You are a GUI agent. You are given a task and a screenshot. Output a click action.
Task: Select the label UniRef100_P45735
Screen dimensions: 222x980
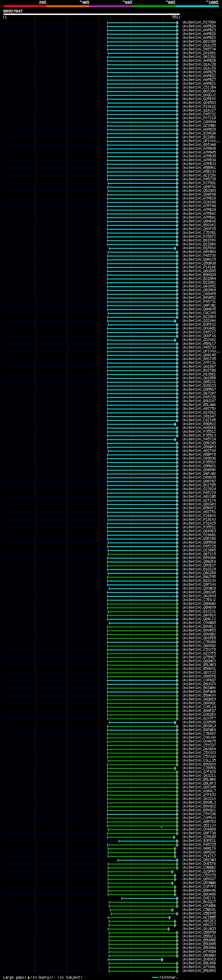(x=199, y=179)
